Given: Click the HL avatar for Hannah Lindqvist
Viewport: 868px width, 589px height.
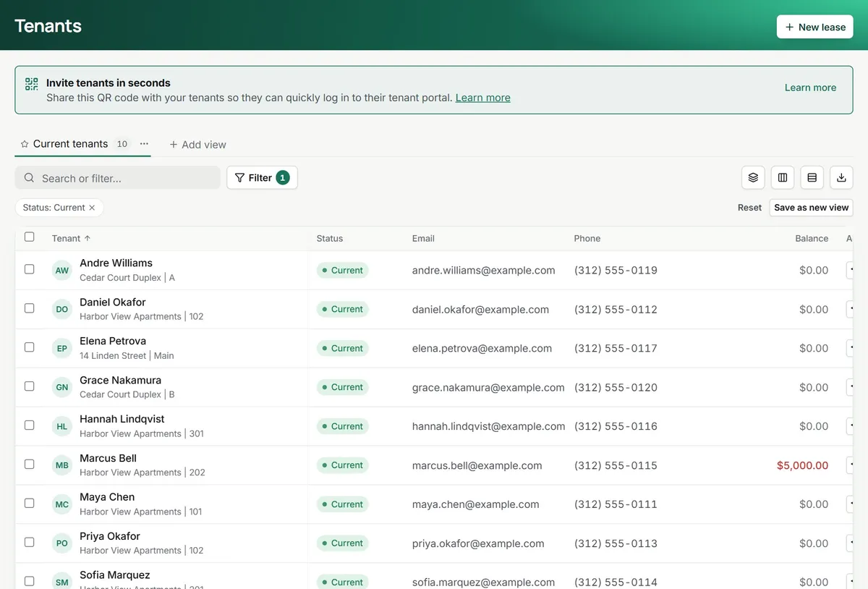Looking at the screenshot, I should (x=62, y=427).
